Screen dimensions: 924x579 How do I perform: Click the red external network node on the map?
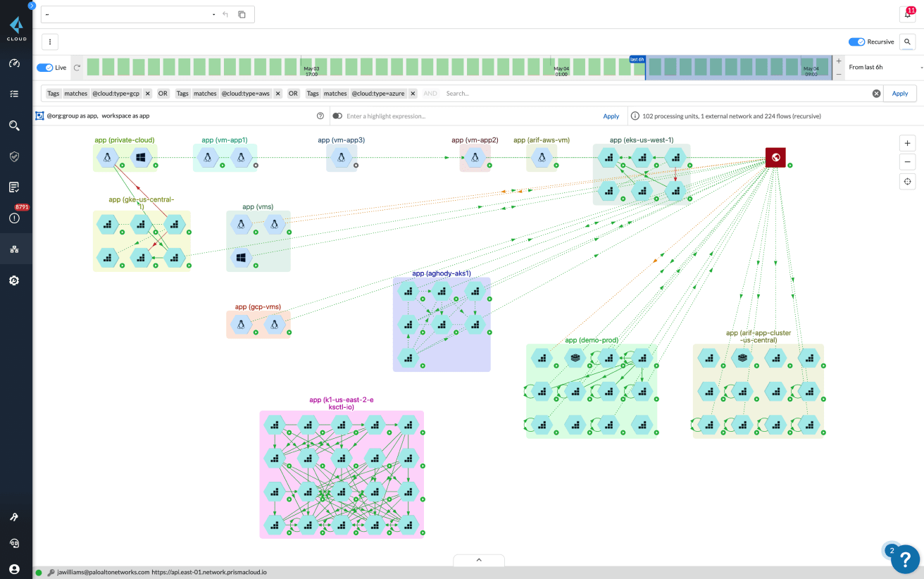(775, 157)
